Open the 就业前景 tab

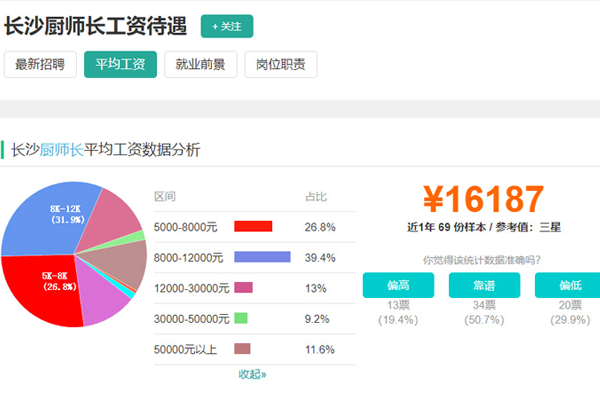[x=200, y=65]
